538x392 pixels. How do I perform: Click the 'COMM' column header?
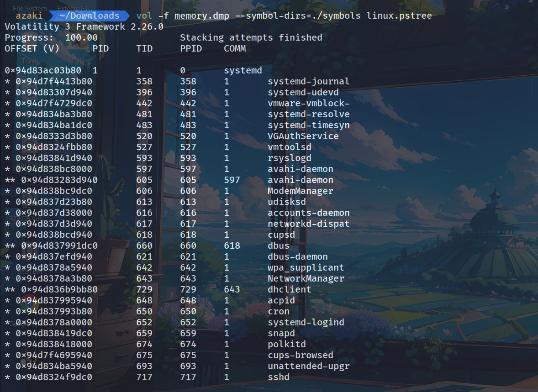235,49
